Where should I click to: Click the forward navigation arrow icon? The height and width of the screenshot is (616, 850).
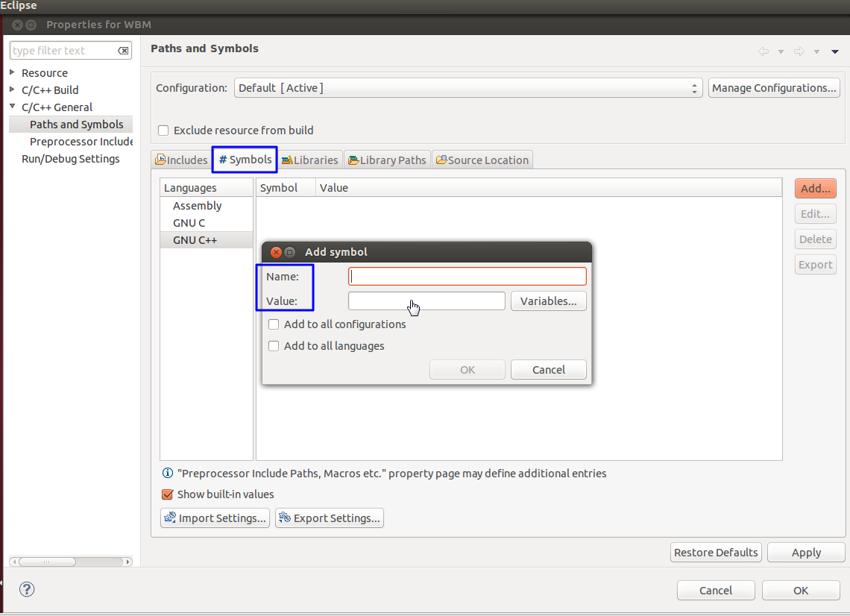(x=799, y=51)
